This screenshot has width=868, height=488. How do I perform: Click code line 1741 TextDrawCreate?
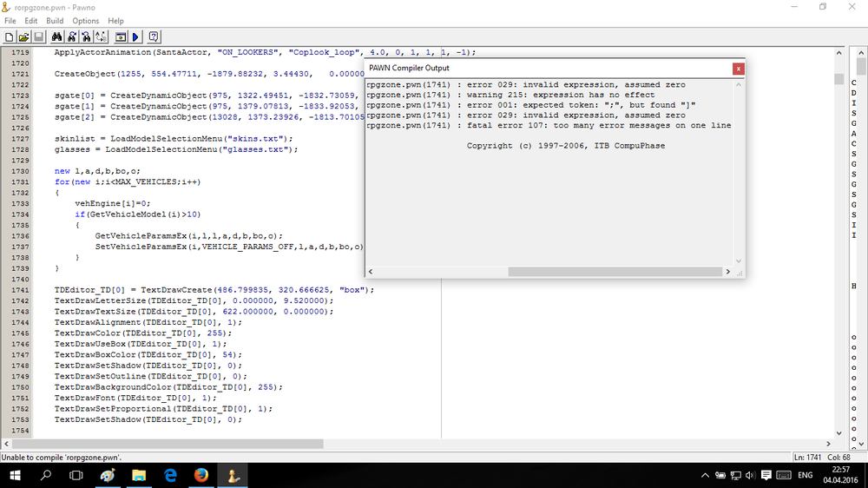pos(214,290)
